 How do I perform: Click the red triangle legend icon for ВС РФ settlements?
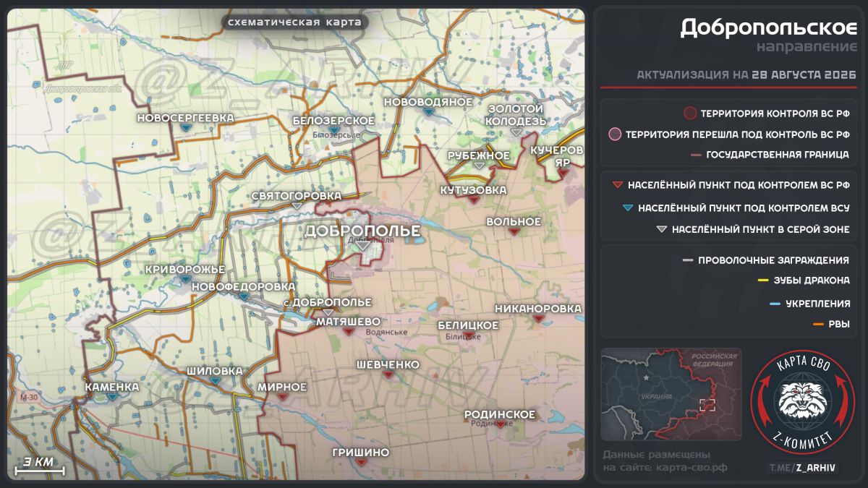(x=616, y=186)
